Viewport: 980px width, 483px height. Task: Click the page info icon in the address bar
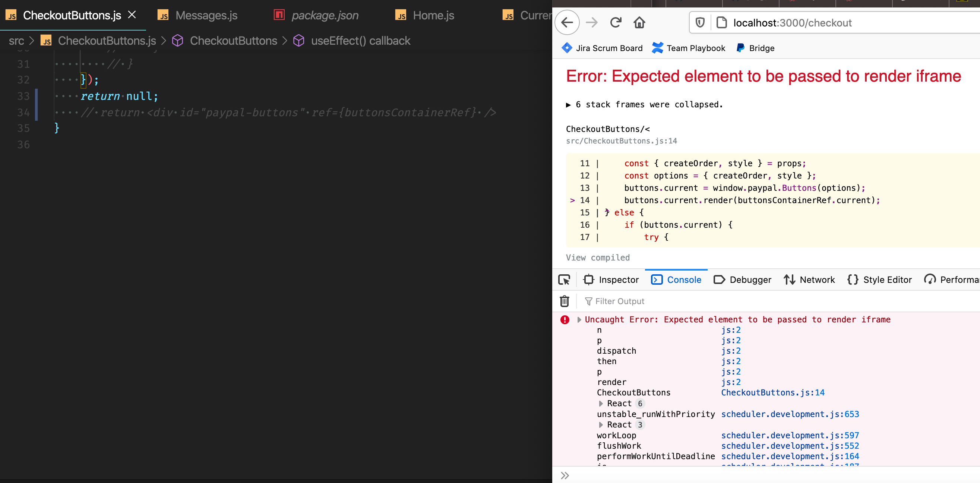point(721,22)
